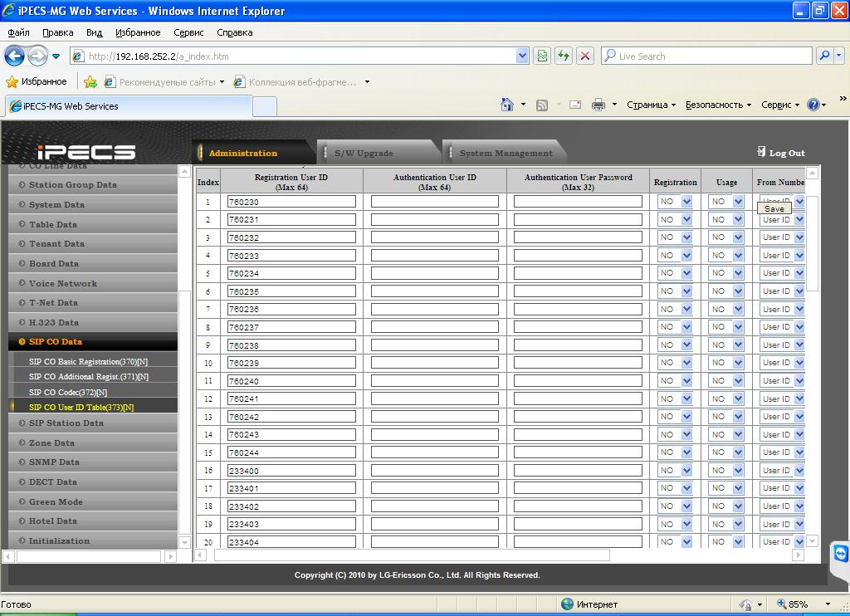Expand the SIP Station Data section
Image resolution: width=850 pixels, height=616 pixels.
pos(66,423)
